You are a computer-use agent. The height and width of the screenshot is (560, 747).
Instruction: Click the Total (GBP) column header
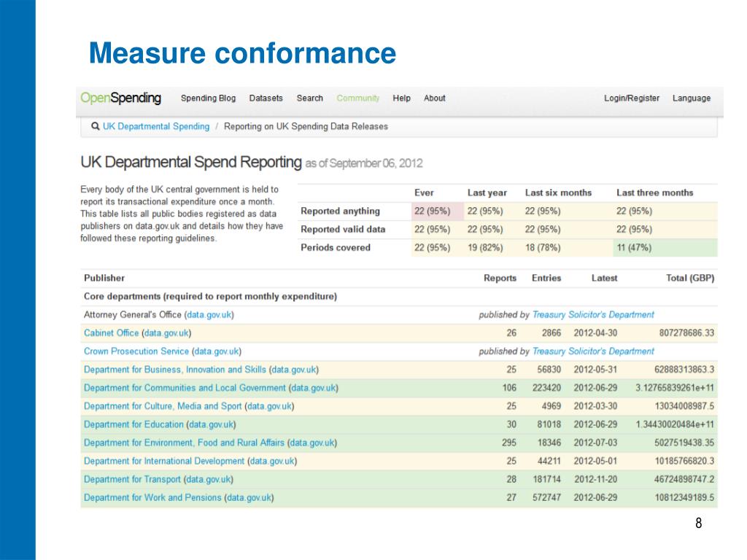(x=690, y=278)
